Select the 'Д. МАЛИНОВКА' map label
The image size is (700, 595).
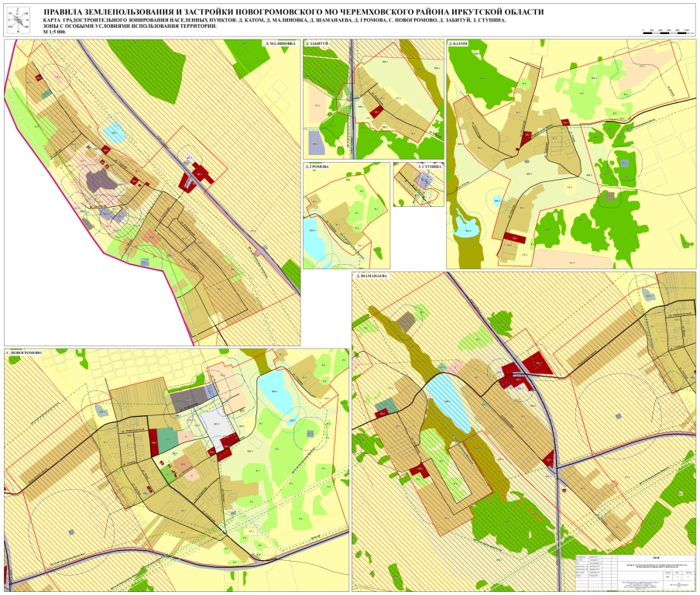pos(280,43)
